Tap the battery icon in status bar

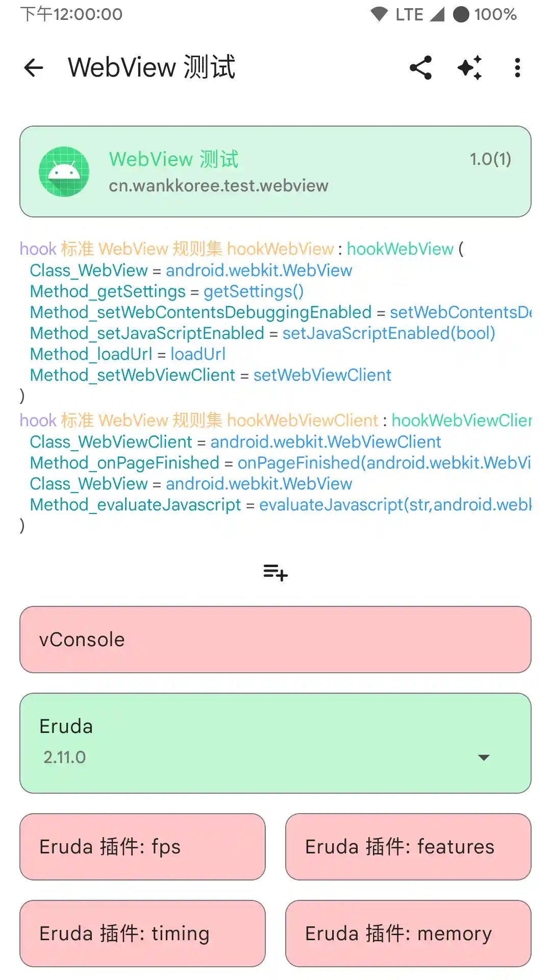click(461, 14)
